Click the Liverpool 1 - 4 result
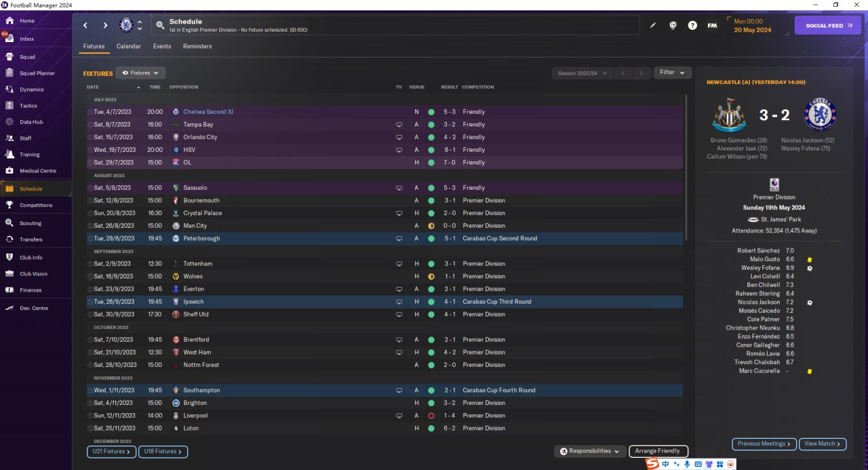The height and width of the screenshot is (470, 868). 450,416
